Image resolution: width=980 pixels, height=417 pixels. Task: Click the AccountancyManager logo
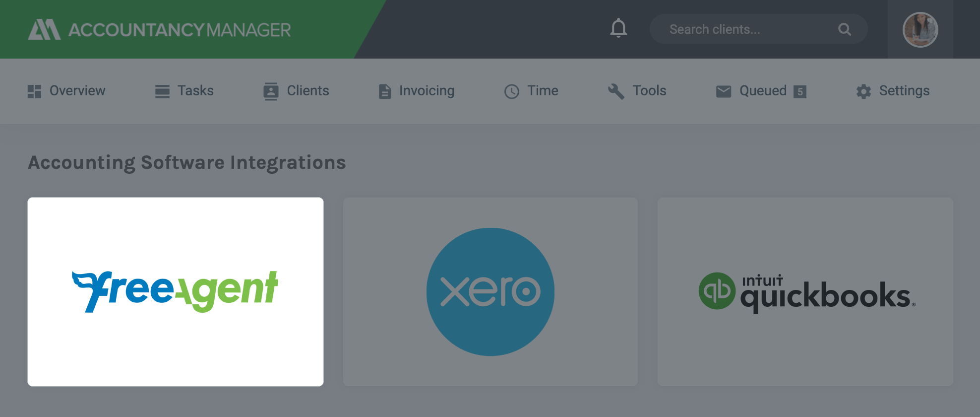pyautogui.click(x=159, y=30)
